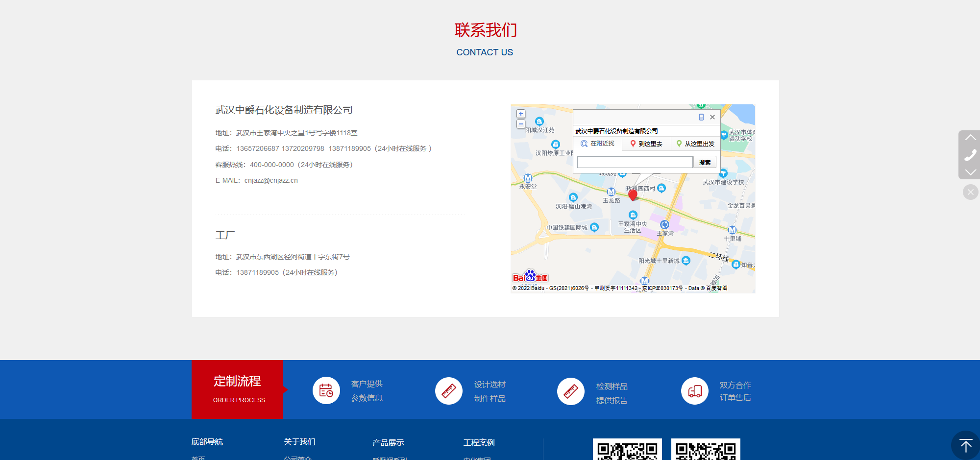Select the 从这里出发 tab in map popup

point(695,144)
